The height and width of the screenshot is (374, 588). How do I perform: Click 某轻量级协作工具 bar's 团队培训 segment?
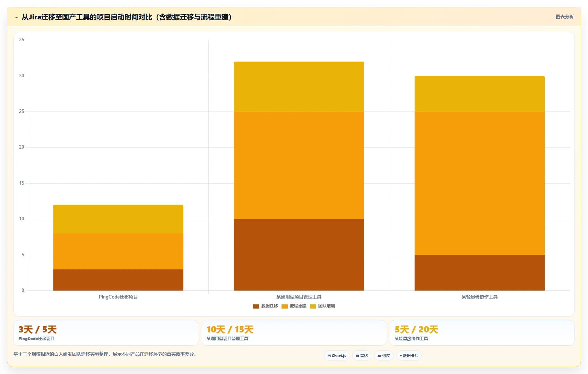tap(479, 94)
